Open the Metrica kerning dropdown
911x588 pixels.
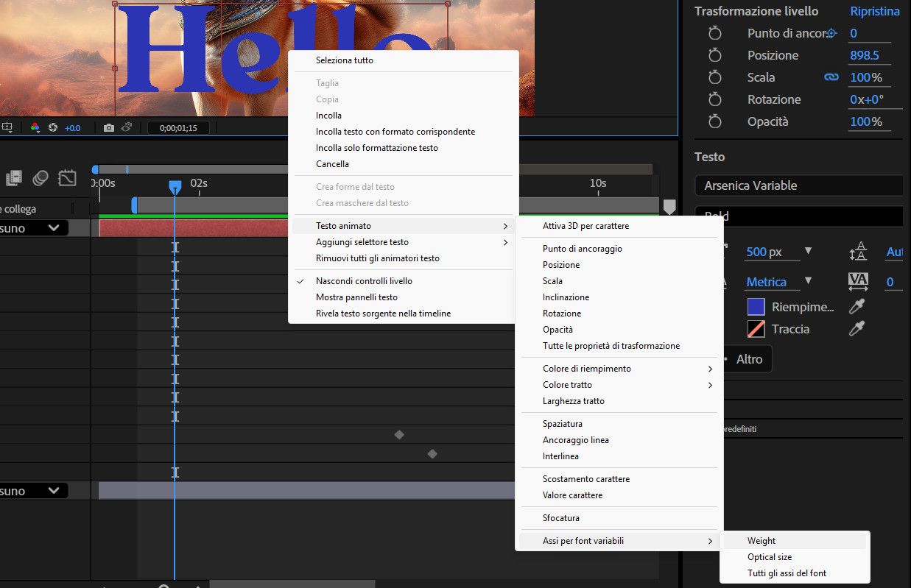click(x=808, y=281)
